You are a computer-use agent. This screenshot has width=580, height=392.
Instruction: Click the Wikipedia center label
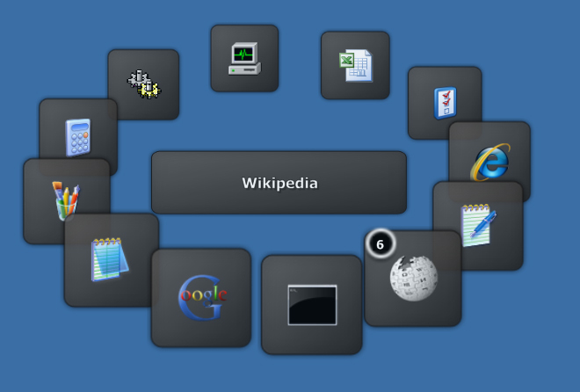coord(279,183)
